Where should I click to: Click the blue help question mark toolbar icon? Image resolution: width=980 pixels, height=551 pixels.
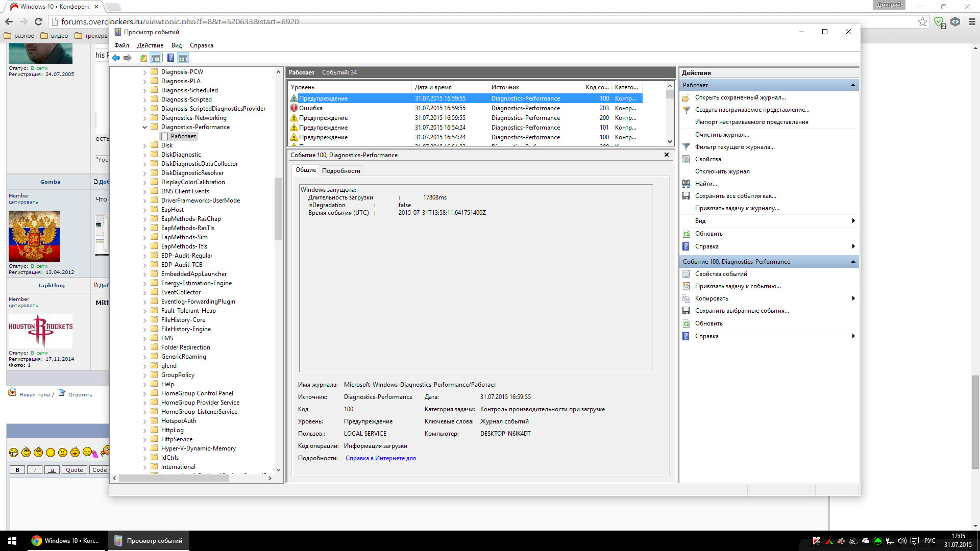170,58
